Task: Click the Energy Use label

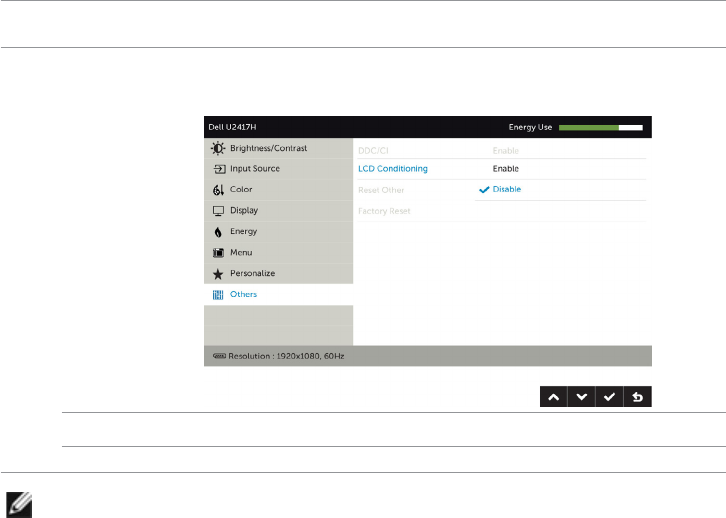Action: coord(530,127)
